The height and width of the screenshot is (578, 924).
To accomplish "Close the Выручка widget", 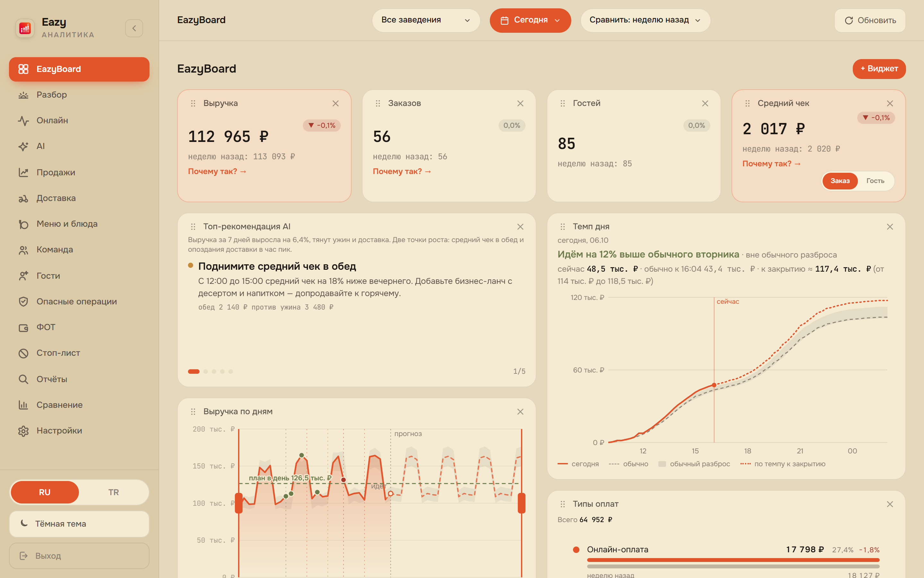I will tap(336, 103).
